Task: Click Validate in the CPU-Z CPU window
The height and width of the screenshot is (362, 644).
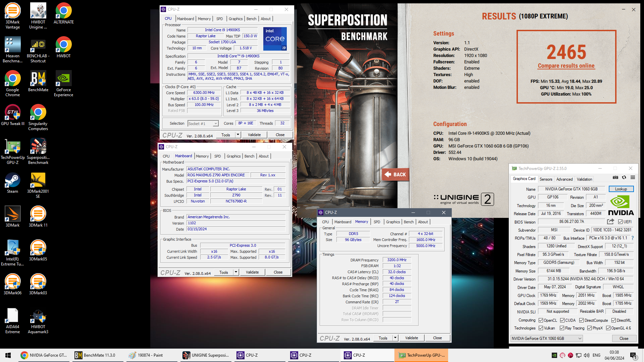Action: coord(254,135)
